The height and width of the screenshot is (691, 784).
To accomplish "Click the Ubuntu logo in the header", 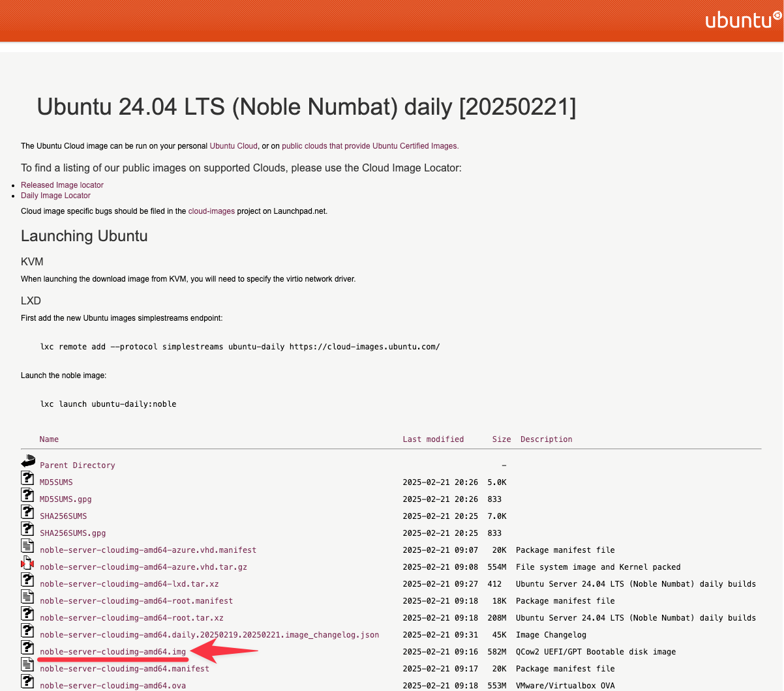I will [x=744, y=20].
